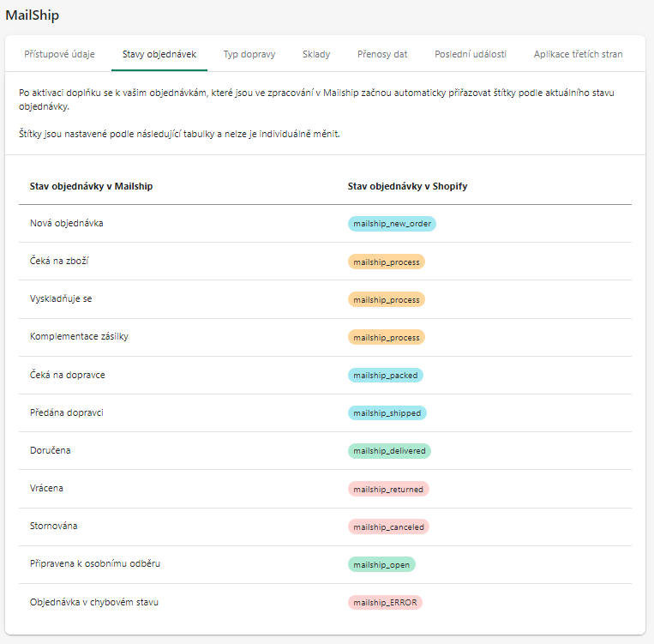The height and width of the screenshot is (644, 654).
Task: Click the mailship_process tag for Čeká na zboží
Action: [387, 262]
